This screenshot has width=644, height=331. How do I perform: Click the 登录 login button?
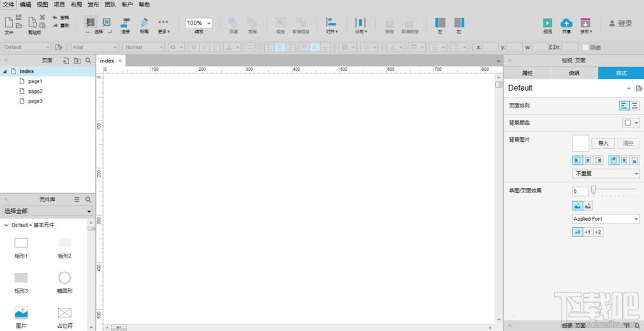point(621,23)
